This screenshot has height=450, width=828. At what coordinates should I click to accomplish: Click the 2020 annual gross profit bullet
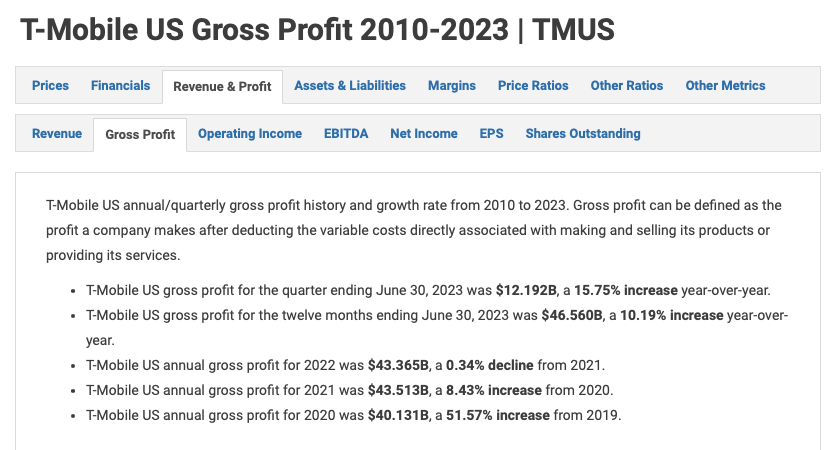[353, 415]
